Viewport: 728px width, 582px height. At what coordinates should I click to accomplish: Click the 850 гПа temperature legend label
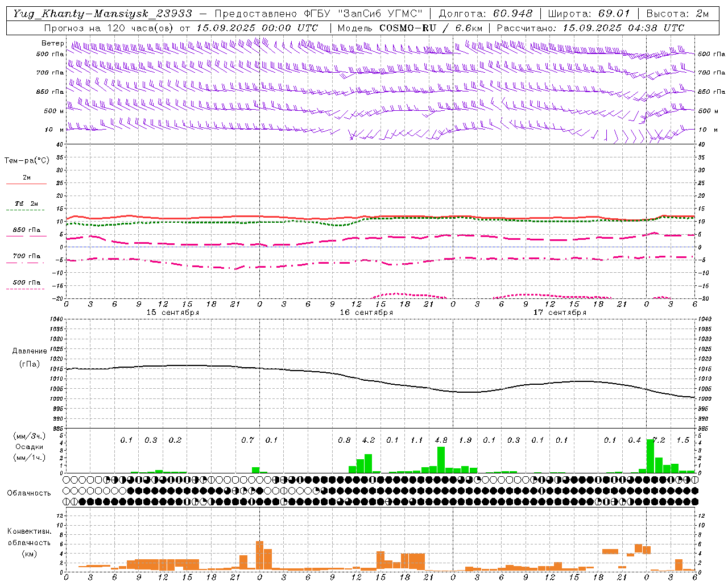click(27, 230)
